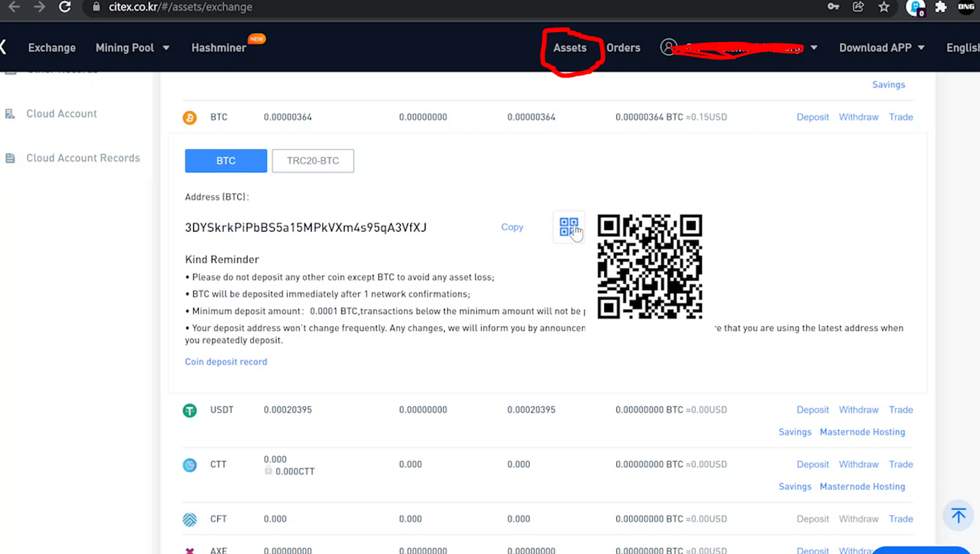Click Masternode Hosting under USDT row
Viewport: 980px width, 554px height.
(x=862, y=432)
